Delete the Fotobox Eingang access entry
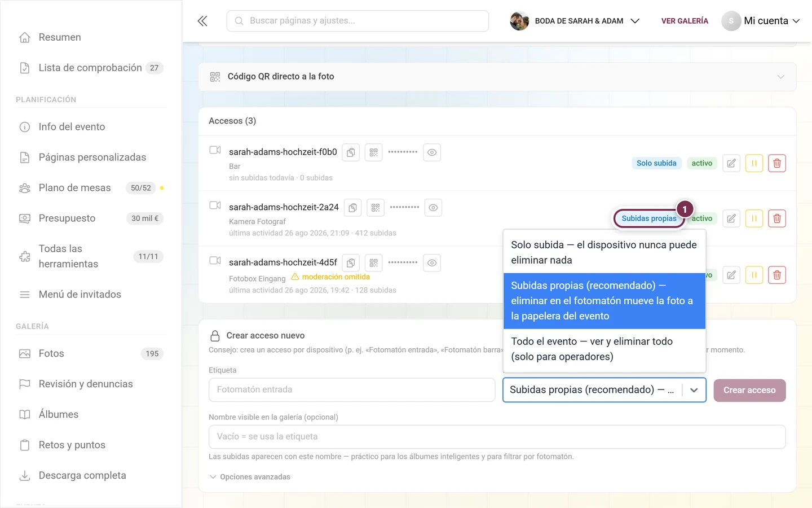812x508 pixels. 777,275
